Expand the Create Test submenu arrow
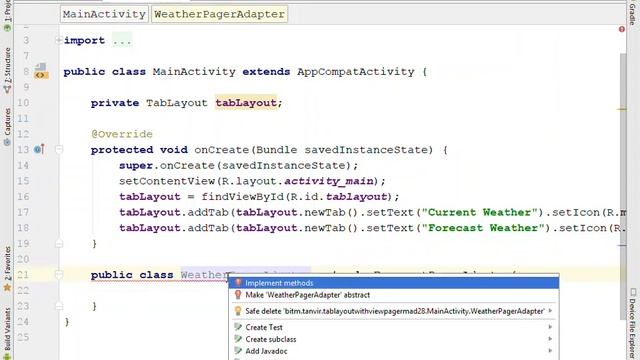 [551, 327]
